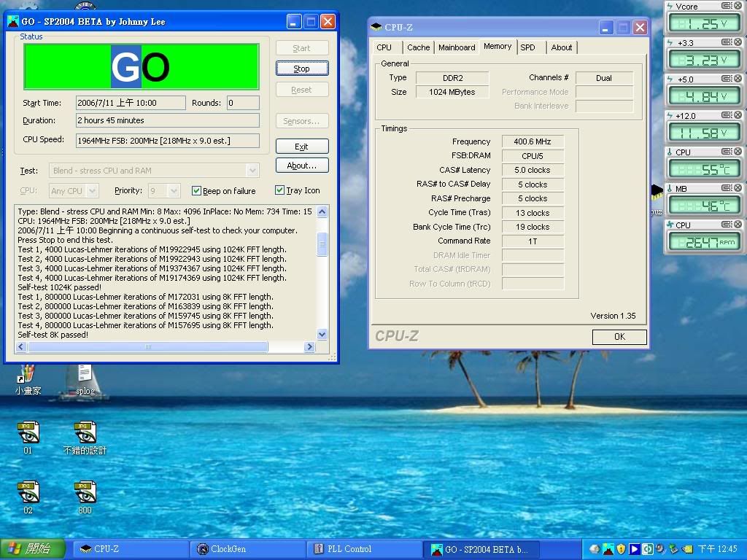
Task: Click the SP2004 title bar application icon
Action: [13, 21]
